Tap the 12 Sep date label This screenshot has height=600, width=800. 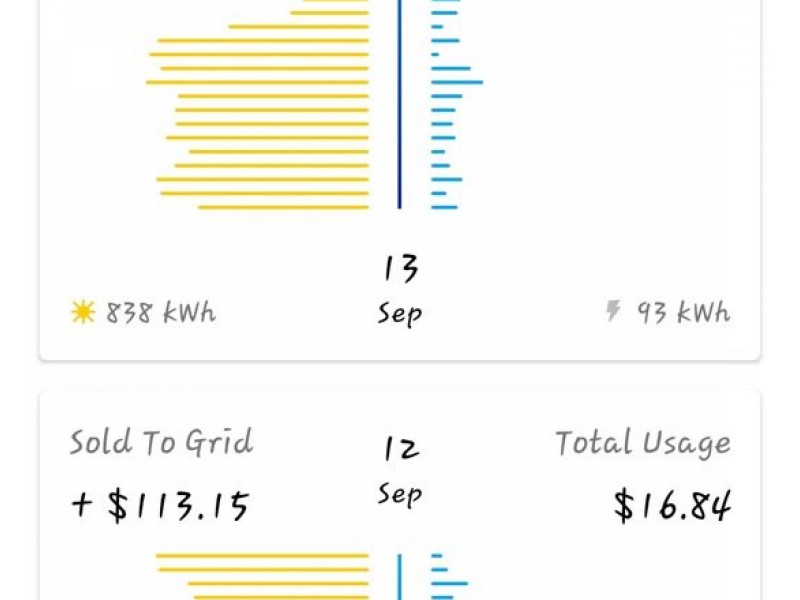click(x=399, y=471)
